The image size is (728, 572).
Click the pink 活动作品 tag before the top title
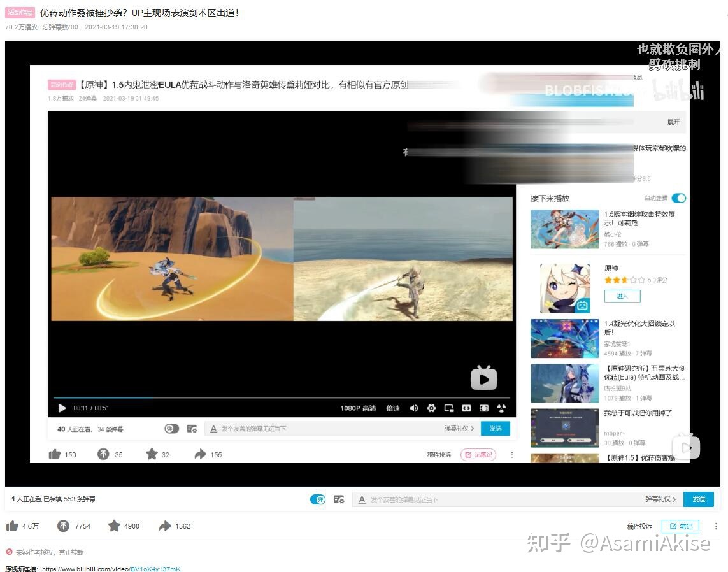point(20,13)
